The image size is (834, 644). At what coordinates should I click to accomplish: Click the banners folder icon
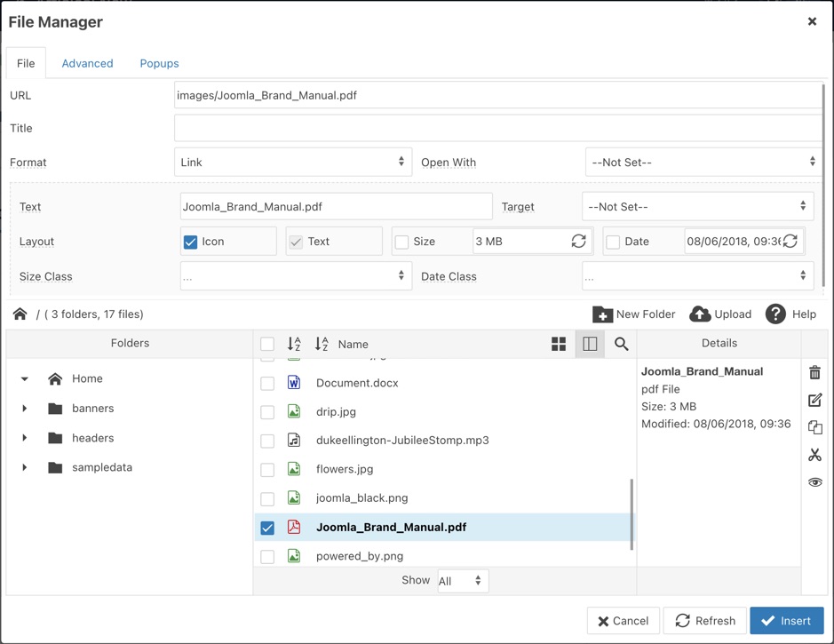pyautogui.click(x=55, y=409)
